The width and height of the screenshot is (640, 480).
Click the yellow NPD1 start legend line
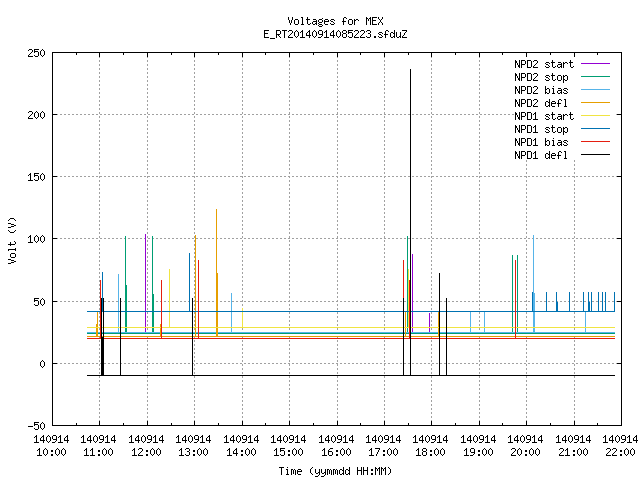595,116
